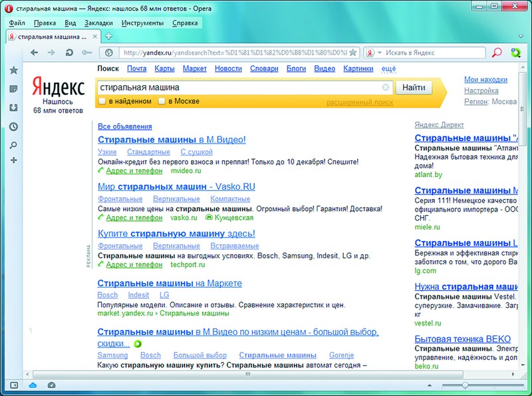Click the plus icon to add sidebar panel

coord(13,160)
